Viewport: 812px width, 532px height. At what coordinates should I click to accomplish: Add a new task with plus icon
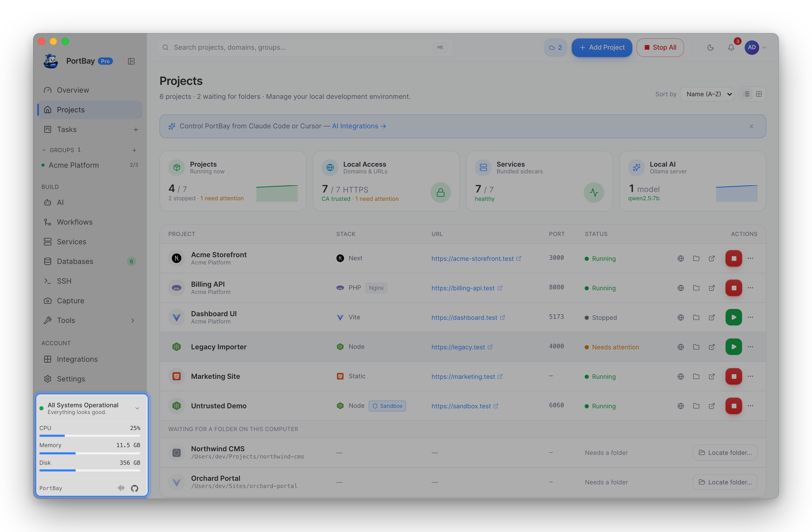click(x=136, y=130)
